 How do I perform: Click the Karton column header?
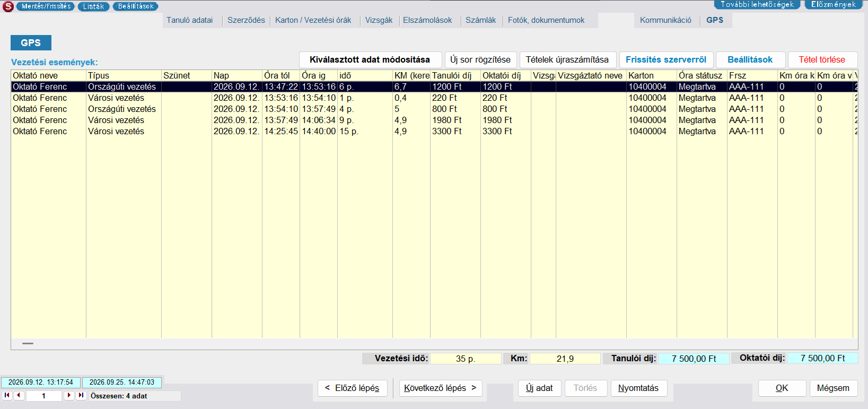pyautogui.click(x=652, y=75)
